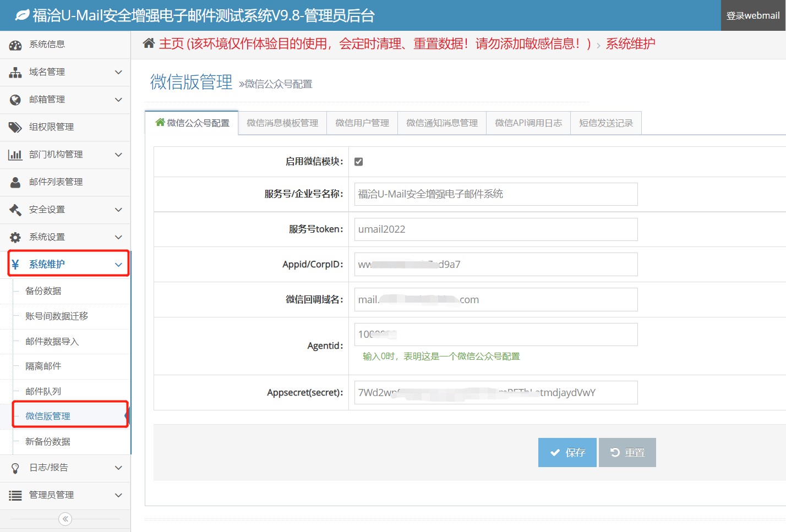Screen dimensions: 786x532
Task: Expand the 安全设置 menu chevron
Action: [118, 210]
